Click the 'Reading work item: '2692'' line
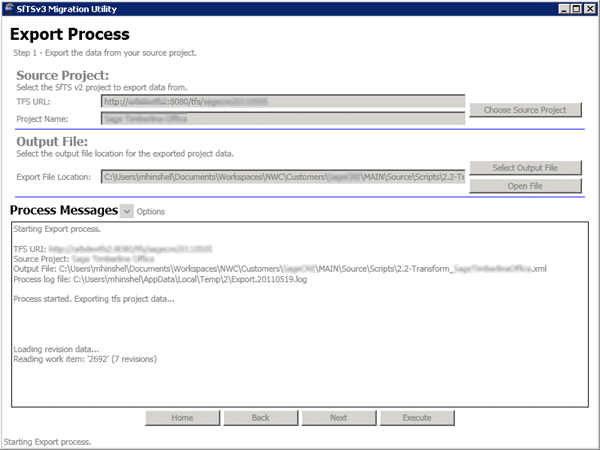The width and height of the screenshot is (600, 450). pos(85,359)
